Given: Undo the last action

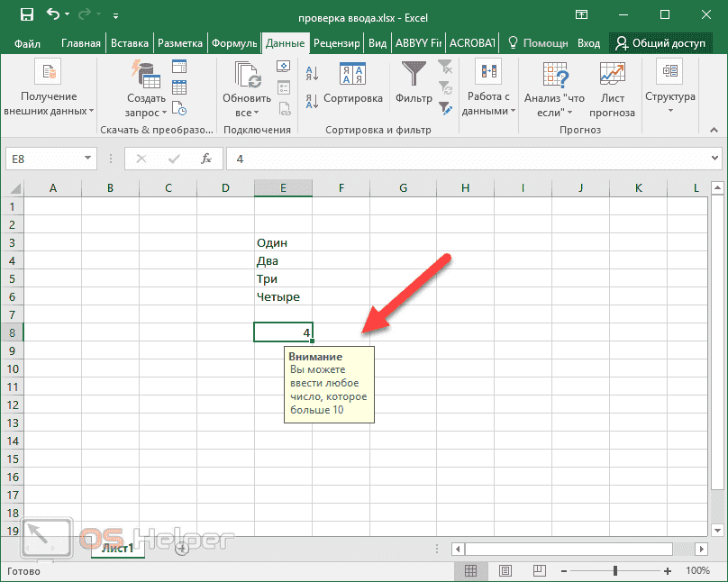Looking at the screenshot, I should click(54, 14).
